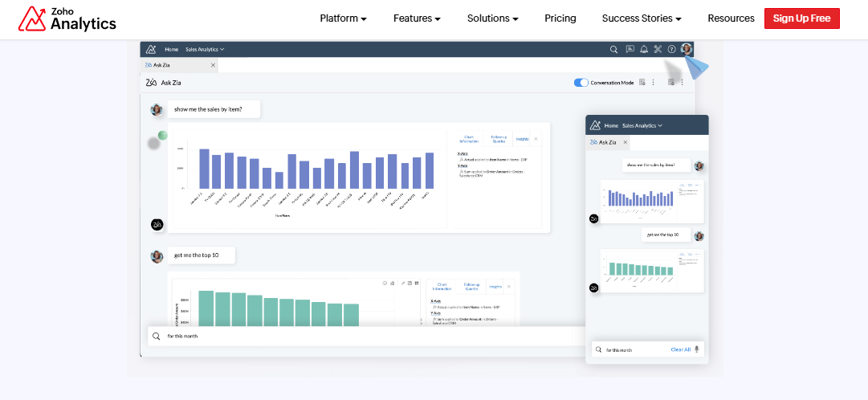The image size is (868, 400).
Task: Go to Home in the main window header
Action: point(172,49)
